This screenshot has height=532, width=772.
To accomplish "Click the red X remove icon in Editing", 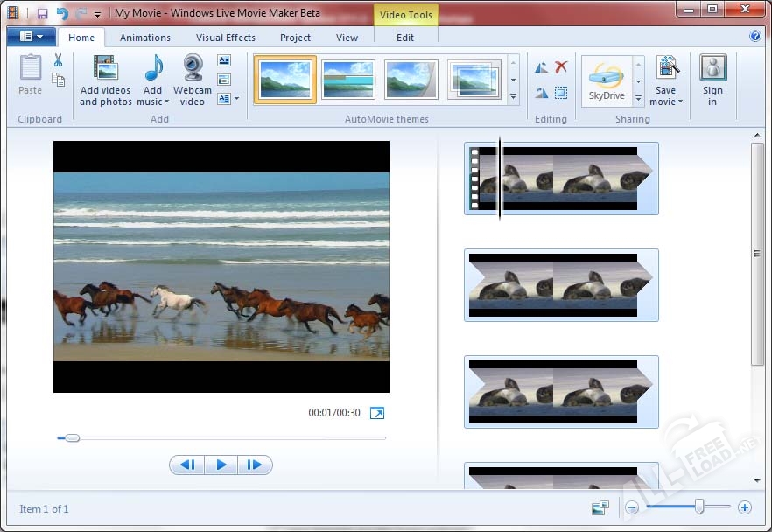I will (x=561, y=67).
